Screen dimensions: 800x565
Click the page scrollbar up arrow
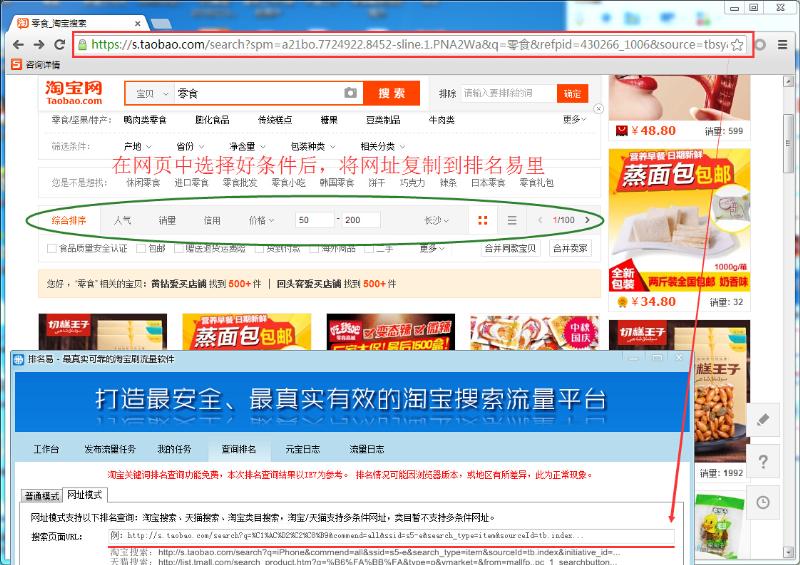click(788, 81)
